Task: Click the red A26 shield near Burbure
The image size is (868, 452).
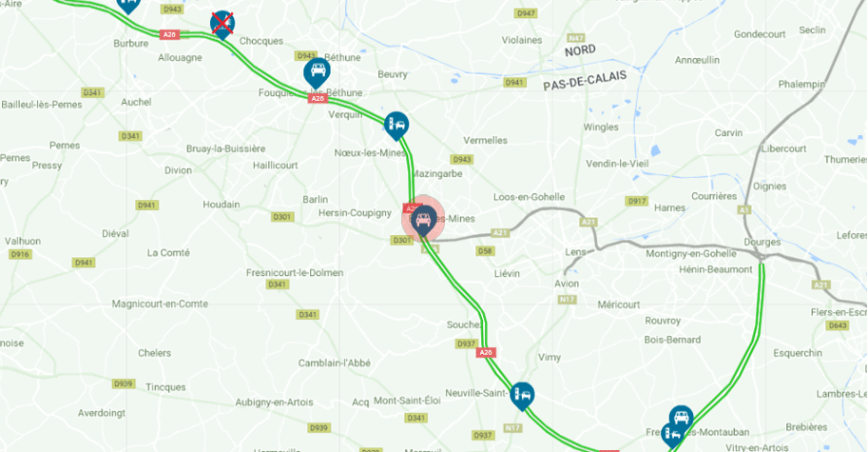Action: (x=169, y=34)
